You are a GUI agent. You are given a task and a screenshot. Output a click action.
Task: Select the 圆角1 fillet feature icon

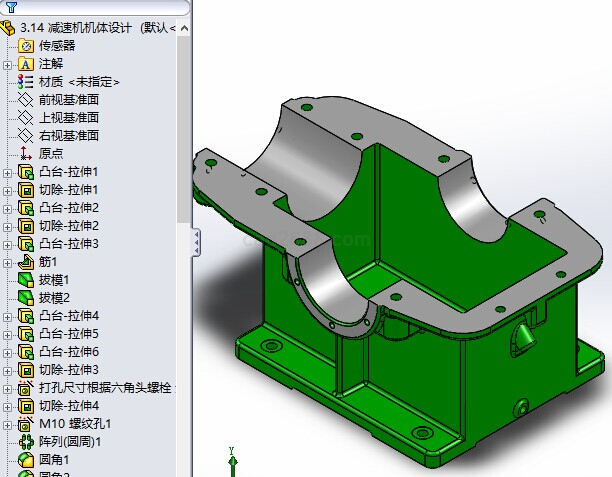pyautogui.click(x=26, y=460)
